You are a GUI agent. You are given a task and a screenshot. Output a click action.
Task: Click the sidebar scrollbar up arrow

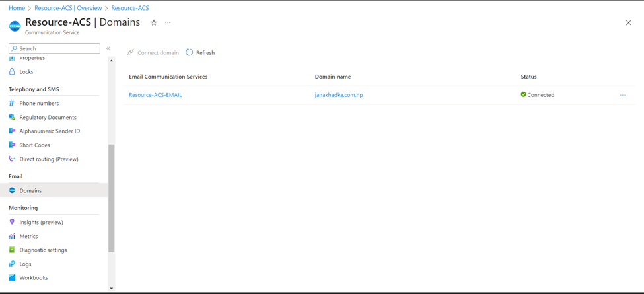point(112,61)
